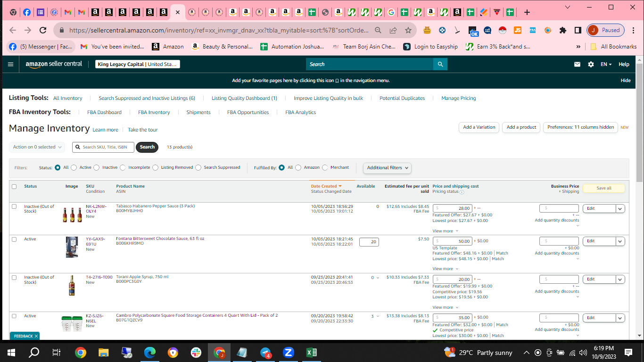Select the Cambro Food Storage Containers row checkbox
644x362 pixels.
coord(14,316)
